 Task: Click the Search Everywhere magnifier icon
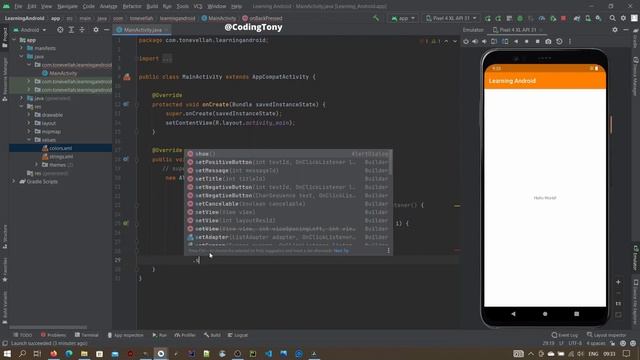coord(612,18)
